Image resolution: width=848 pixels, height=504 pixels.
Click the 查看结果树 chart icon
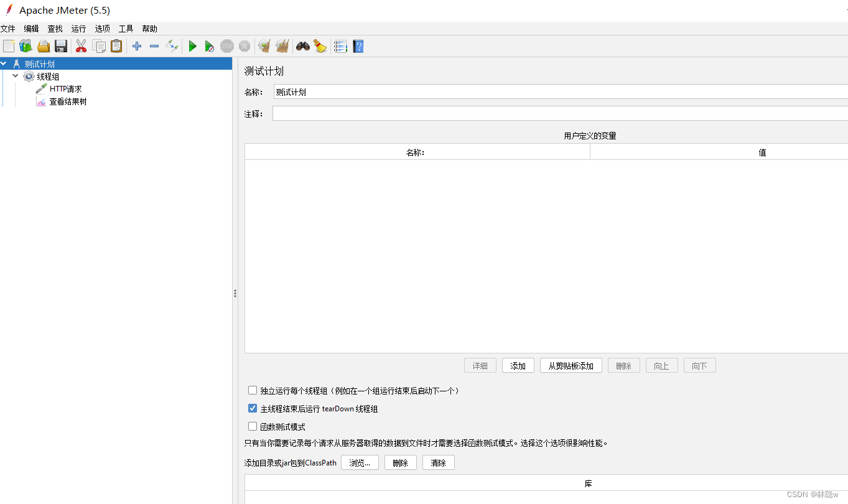41,101
